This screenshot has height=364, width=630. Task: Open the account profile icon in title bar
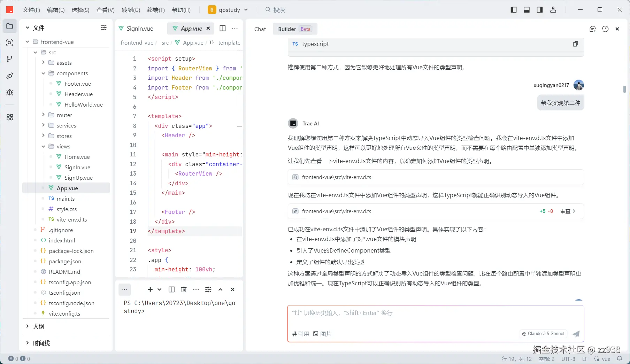[x=553, y=10]
